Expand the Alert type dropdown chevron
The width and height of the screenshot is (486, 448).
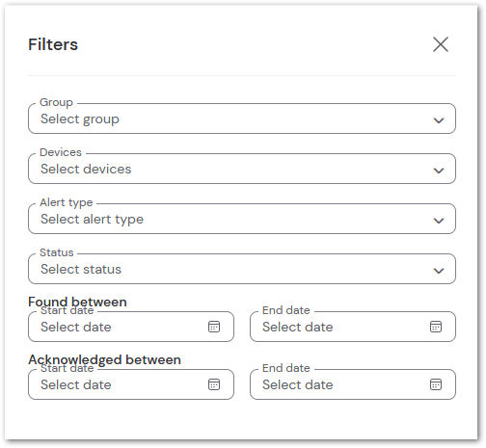(x=439, y=221)
